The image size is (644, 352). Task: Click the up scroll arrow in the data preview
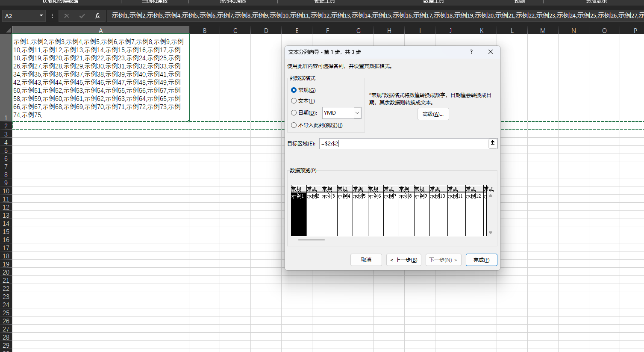pos(490,195)
